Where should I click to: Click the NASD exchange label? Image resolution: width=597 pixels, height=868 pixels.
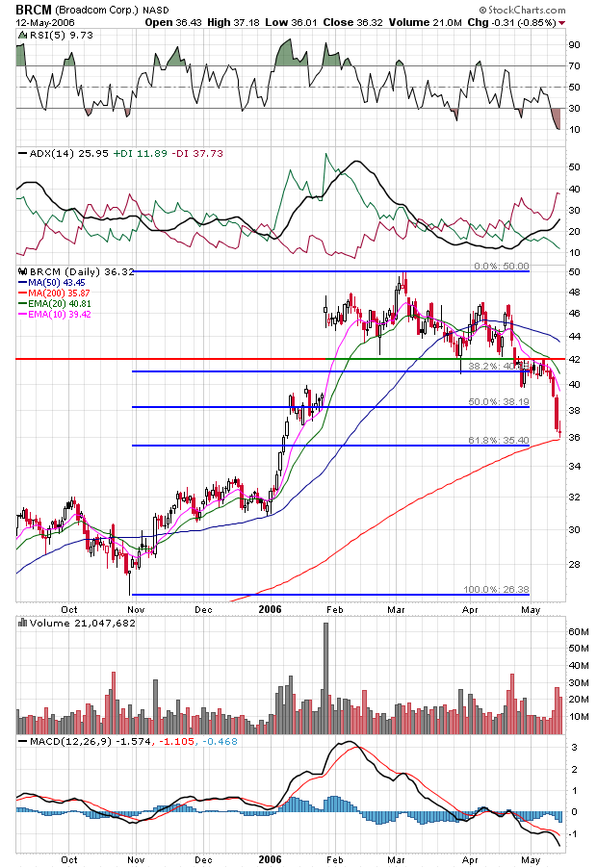click(156, 11)
